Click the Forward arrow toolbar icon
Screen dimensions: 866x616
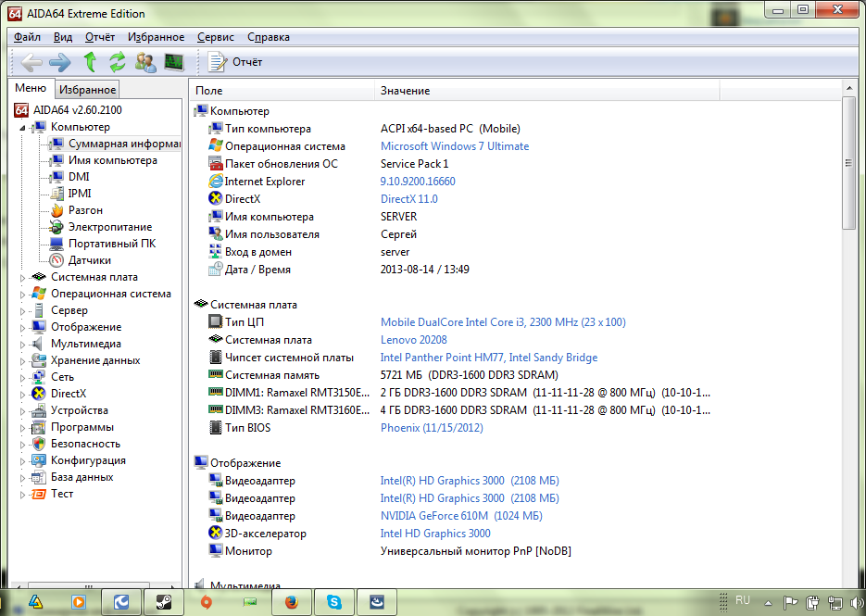pos(59,62)
